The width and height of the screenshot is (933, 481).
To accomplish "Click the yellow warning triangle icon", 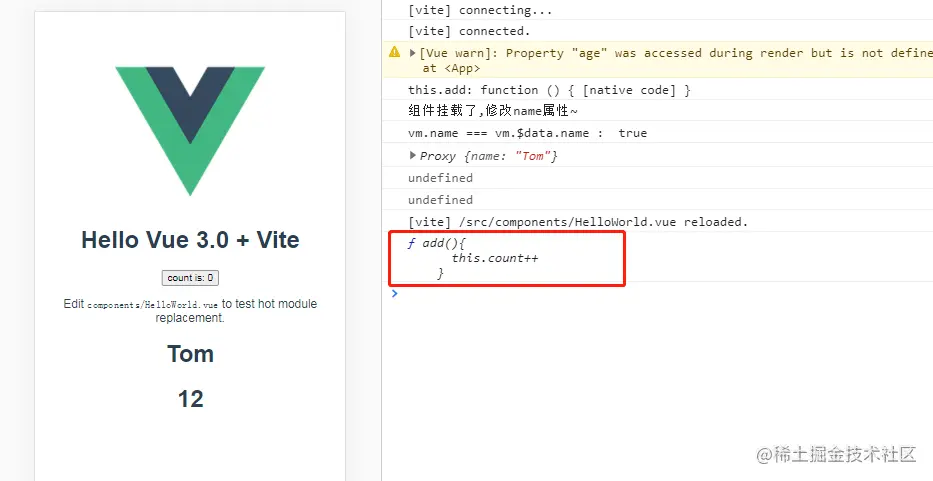I will [395, 52].
